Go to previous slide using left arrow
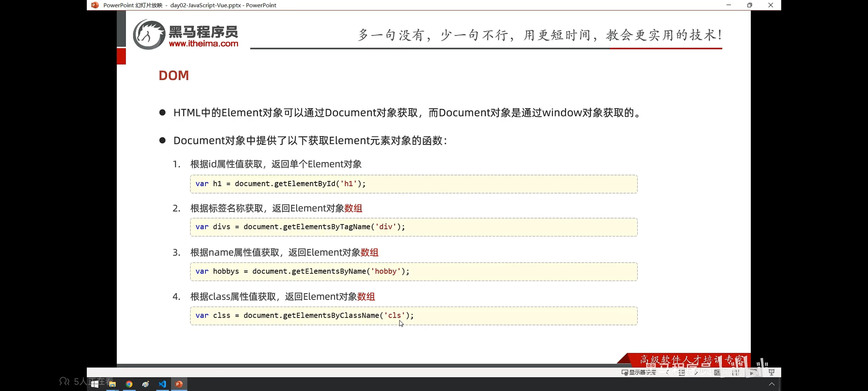 click(667, 372)
